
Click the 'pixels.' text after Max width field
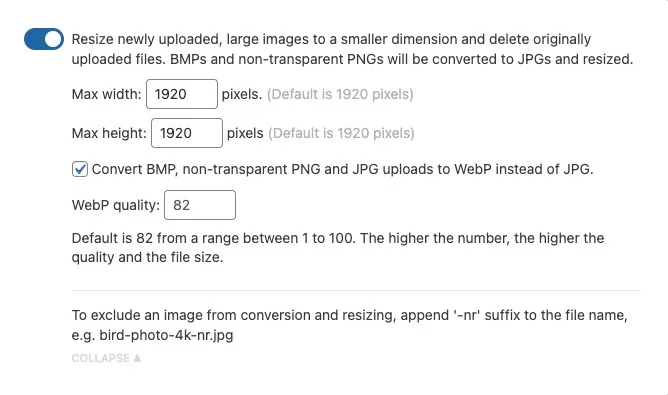coord(242,94)
